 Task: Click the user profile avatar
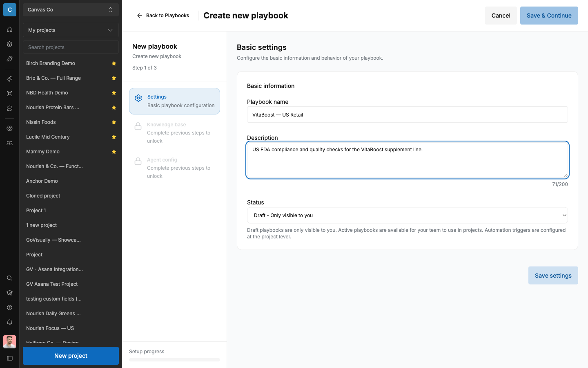9,341
